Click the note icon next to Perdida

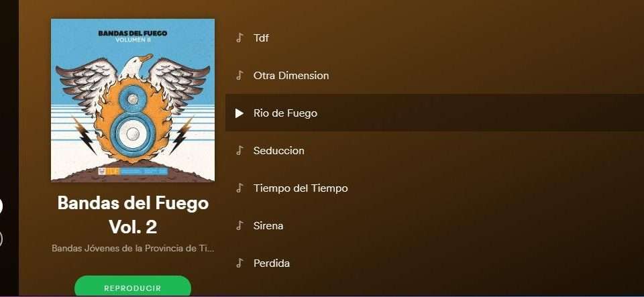[239, 263]
